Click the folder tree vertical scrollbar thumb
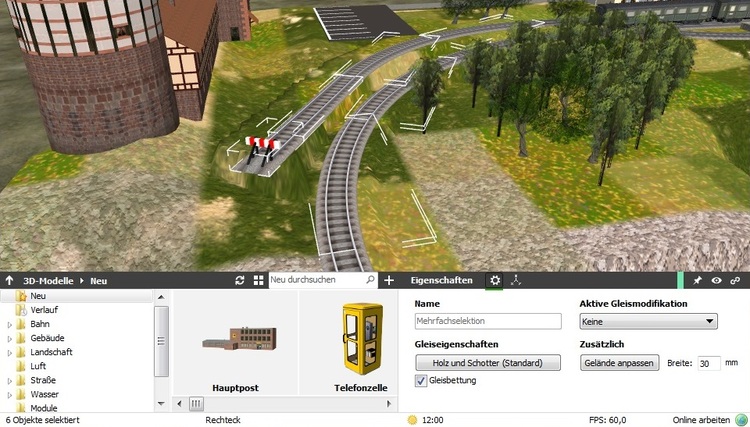Image resolution: width=750 pixels, height=427 pixels. click(x=161, y=341)
